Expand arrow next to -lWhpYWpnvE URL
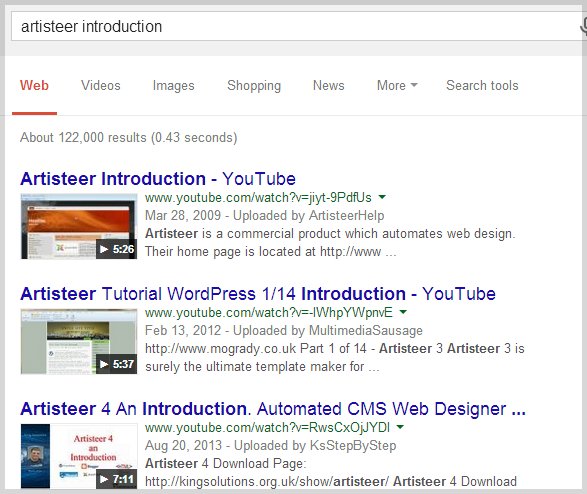Viewport: 587px width, 494px height. [403, 312]
